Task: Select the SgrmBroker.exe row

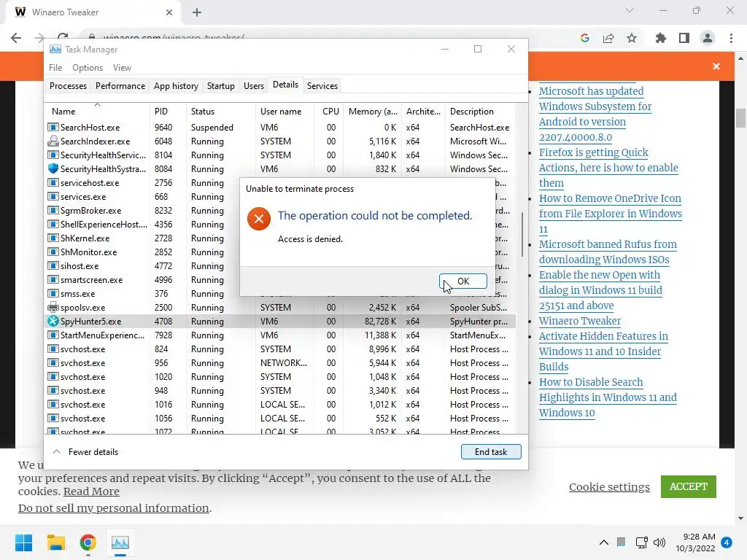Action: click(x=142, y=211)
